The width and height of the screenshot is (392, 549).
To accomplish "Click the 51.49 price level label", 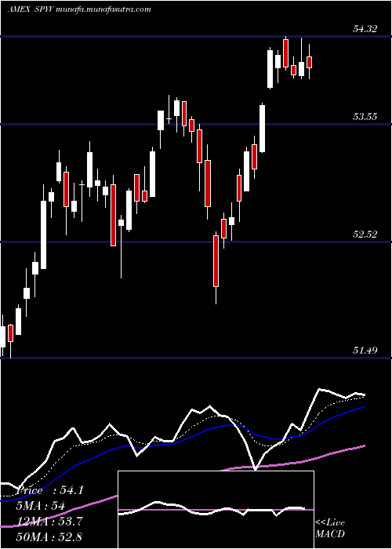I will tap(365, 350).
